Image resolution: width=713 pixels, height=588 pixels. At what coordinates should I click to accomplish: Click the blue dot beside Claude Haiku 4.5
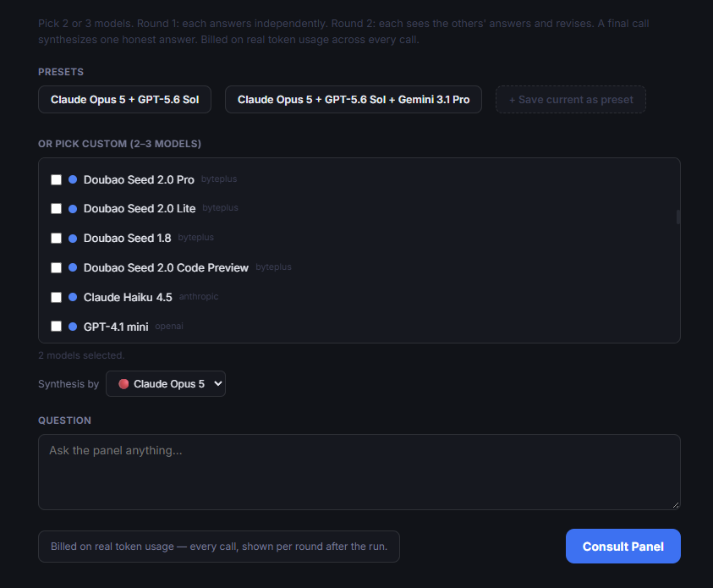(x=73, y=298)
